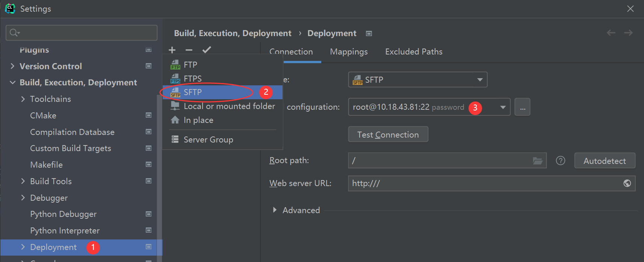644x262 pixels.
Task: Select SFTP from the add server menu
Action: 193,92
